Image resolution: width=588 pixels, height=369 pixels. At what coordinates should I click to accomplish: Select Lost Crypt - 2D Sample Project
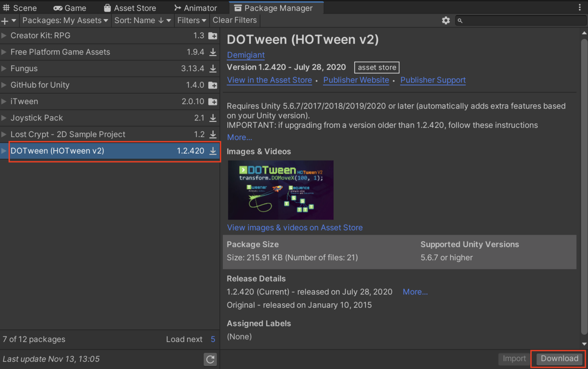tap(68, 134)
